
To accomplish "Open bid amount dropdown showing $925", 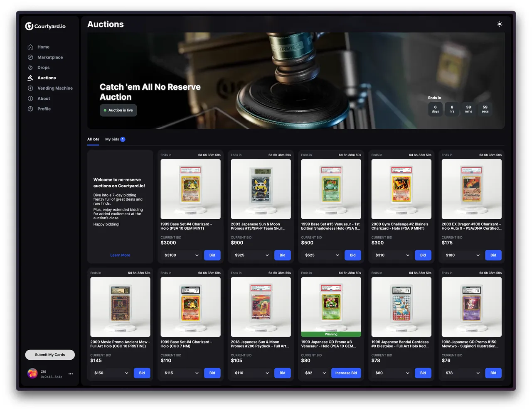I will [252, 255].
